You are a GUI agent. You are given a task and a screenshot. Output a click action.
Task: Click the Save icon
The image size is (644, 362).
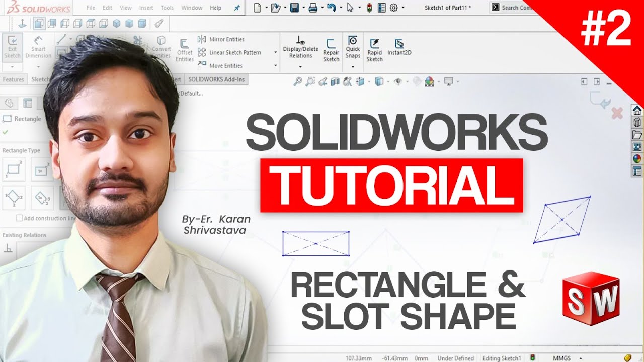tap(294, 8)
